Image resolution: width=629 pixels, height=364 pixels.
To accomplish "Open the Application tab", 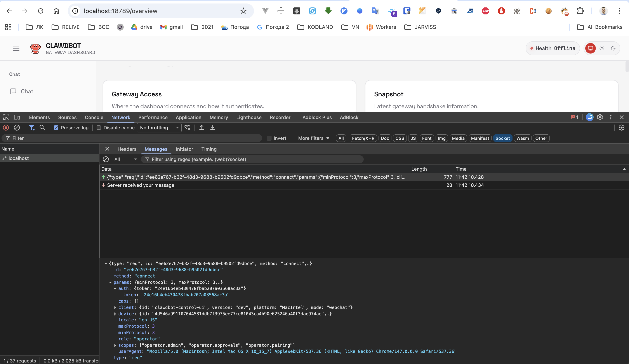I will pyautogui.click(x=188, y=117).
